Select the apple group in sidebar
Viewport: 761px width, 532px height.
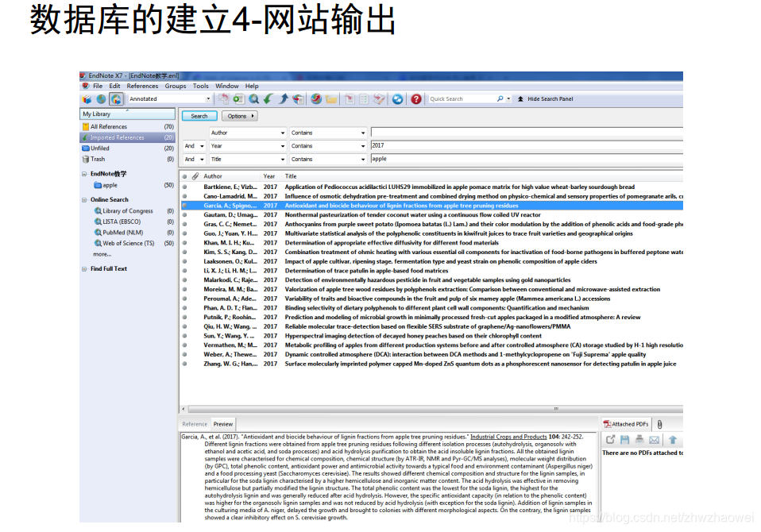point(110,185)
